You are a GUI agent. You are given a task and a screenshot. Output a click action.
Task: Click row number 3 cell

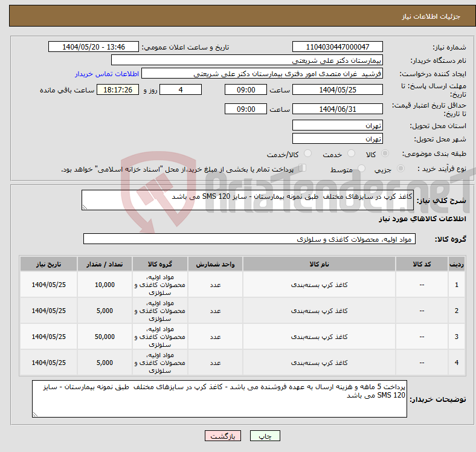point(456,337)
